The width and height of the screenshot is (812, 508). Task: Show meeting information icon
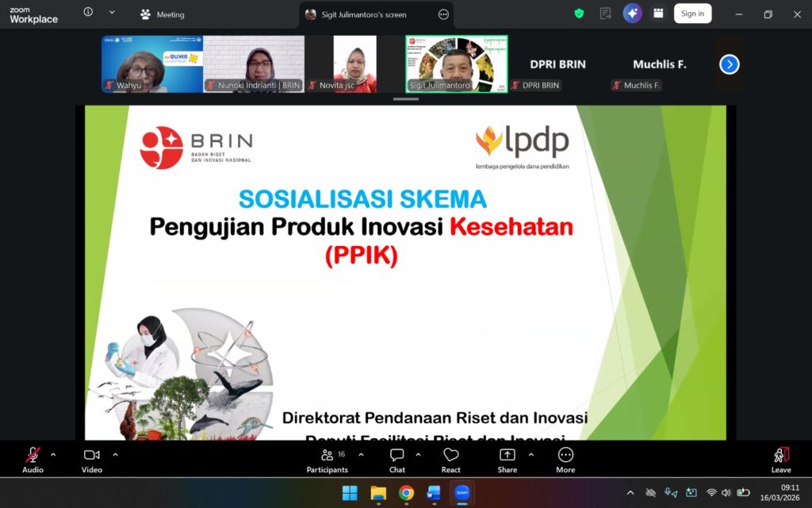(88, 13)
